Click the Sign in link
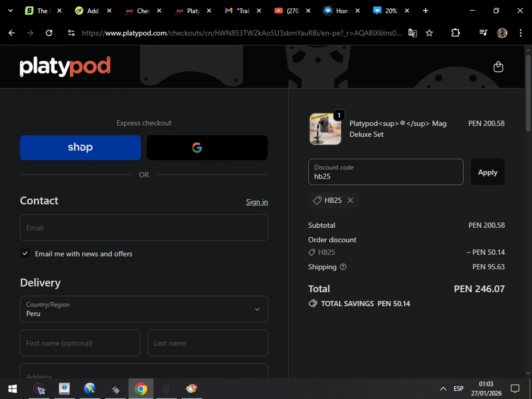 [x=257, y=202]
